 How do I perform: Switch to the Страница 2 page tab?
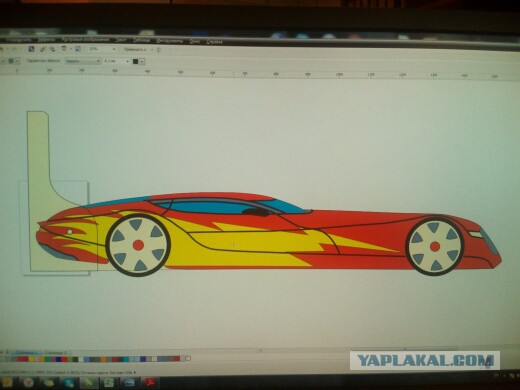[55, 353]
